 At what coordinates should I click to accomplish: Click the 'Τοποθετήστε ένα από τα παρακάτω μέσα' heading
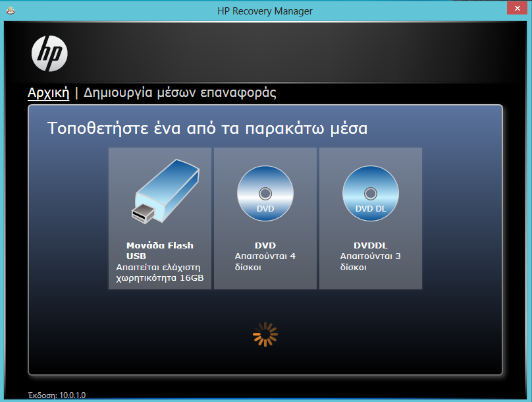(x=207, y=129)
